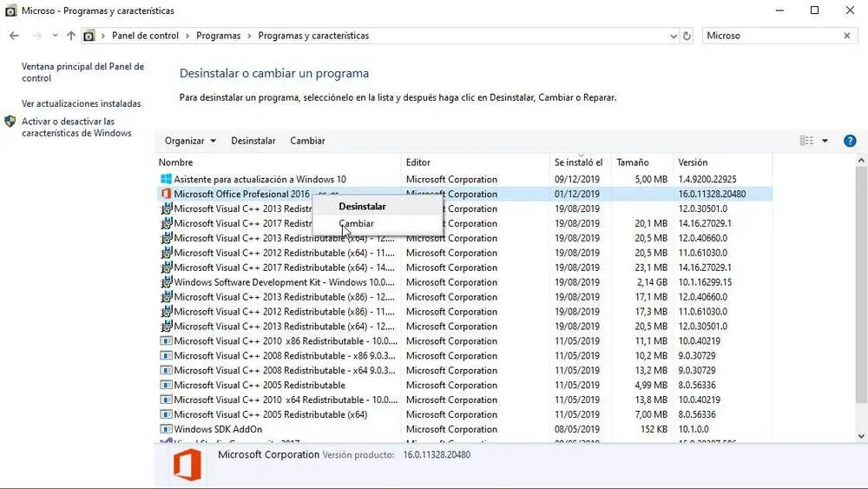Open 'Ventana principal del Panel de control'

(83, 72)
